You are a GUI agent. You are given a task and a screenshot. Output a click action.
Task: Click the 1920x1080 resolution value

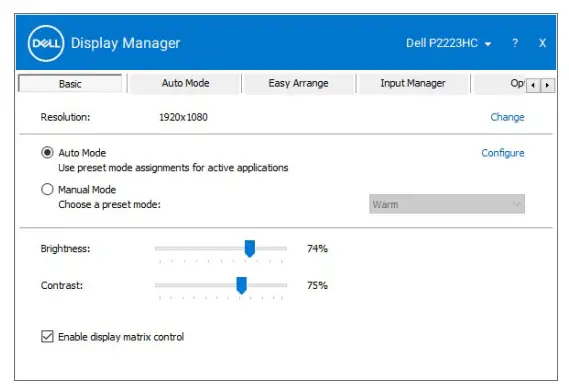[x=183, y=117]
